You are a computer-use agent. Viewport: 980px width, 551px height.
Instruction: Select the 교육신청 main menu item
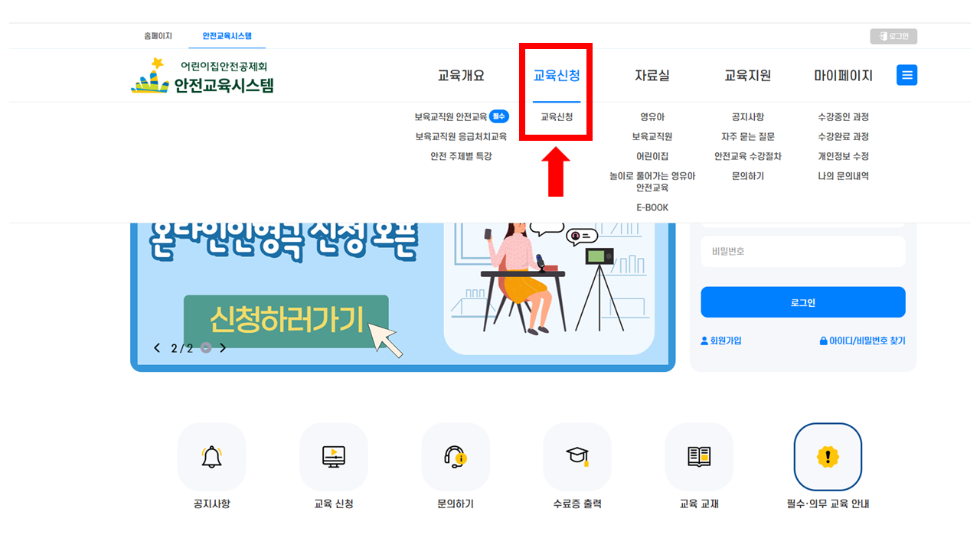557,76
